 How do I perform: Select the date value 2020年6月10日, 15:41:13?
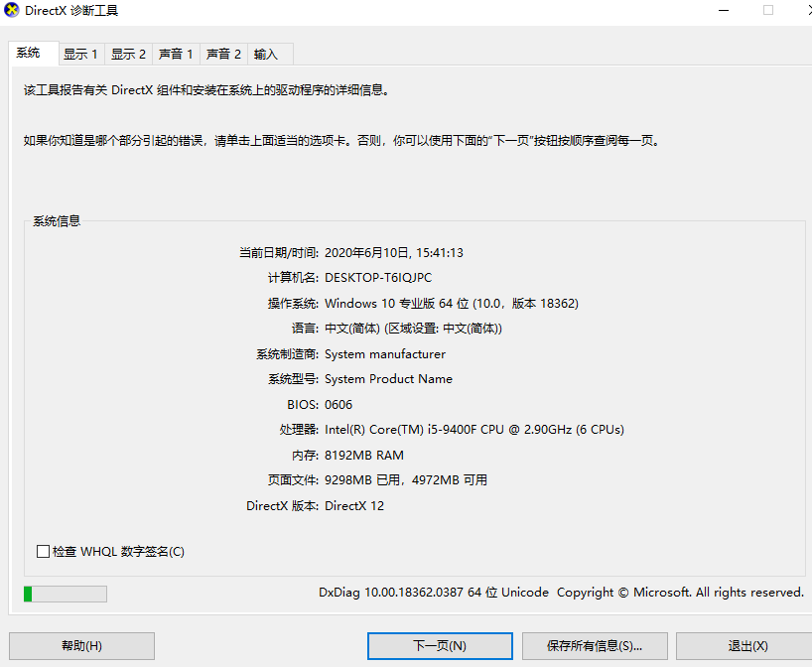click(x=393, y=253)
